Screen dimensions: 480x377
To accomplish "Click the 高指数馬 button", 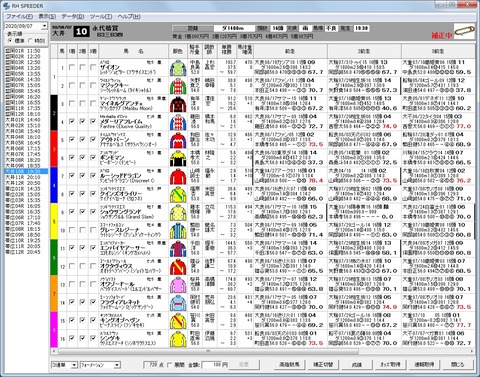I will point(289,365).
